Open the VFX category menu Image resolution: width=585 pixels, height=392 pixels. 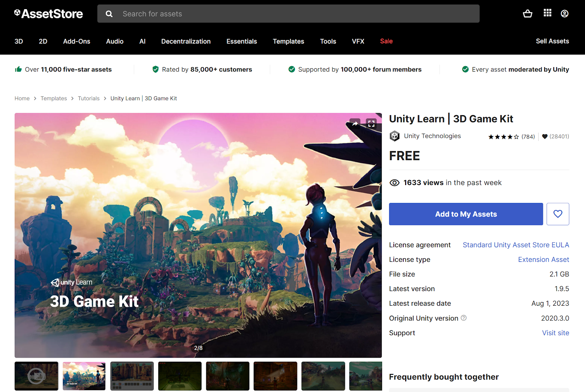[358, 41]
